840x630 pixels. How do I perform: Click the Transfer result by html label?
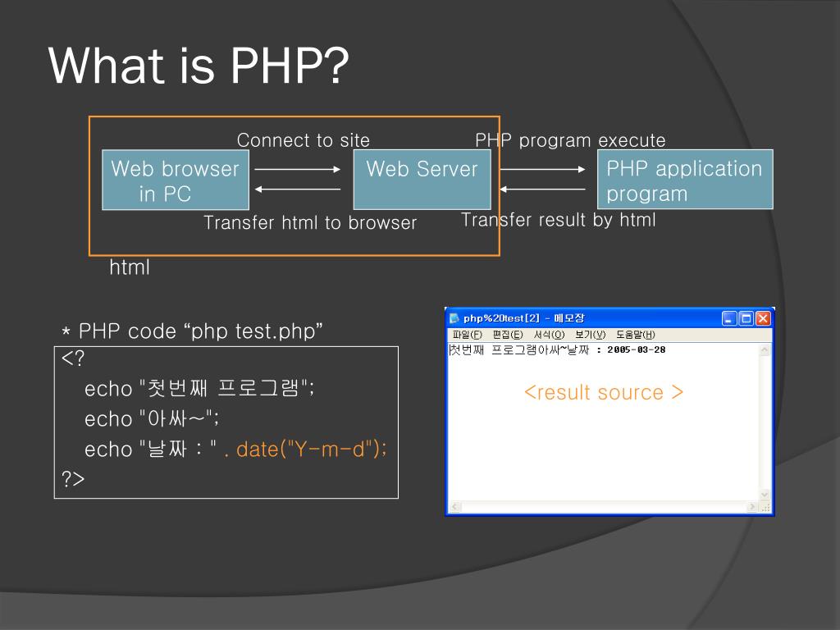558,220
